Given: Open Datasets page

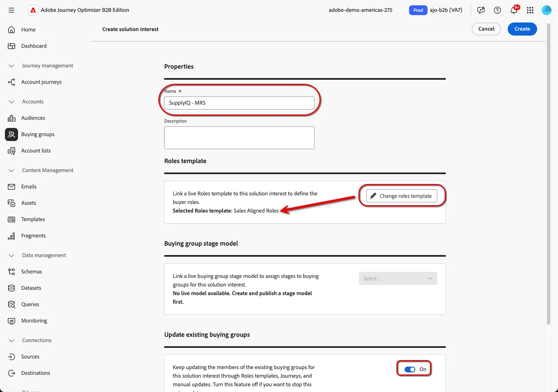Looking at the screenshot, I should [31, 288].
